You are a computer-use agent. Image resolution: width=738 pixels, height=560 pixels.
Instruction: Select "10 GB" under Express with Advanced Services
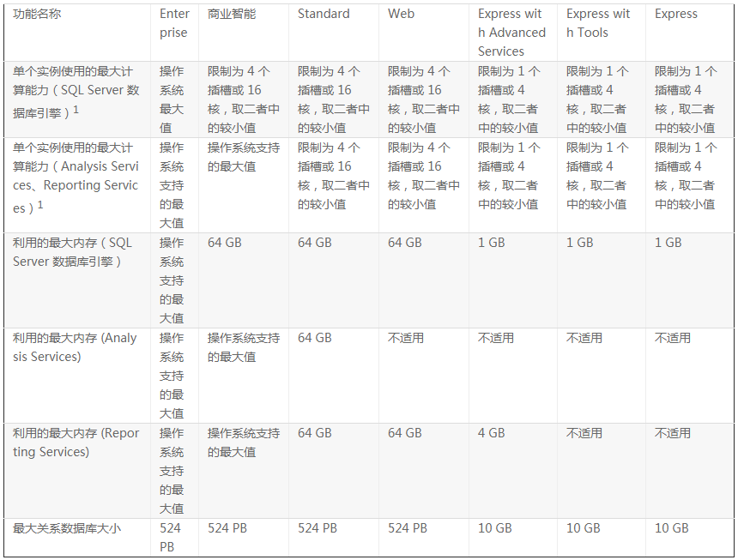(494, 528)
